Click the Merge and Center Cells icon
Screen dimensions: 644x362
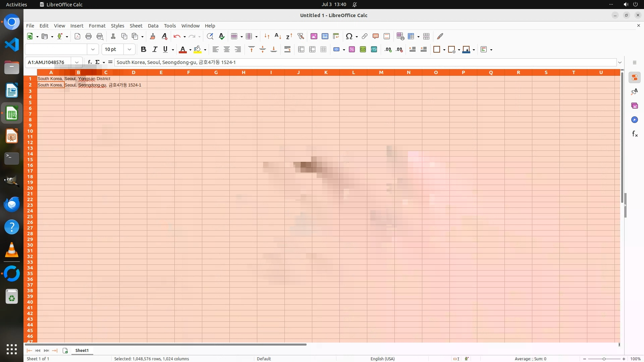tap(301, 50)
